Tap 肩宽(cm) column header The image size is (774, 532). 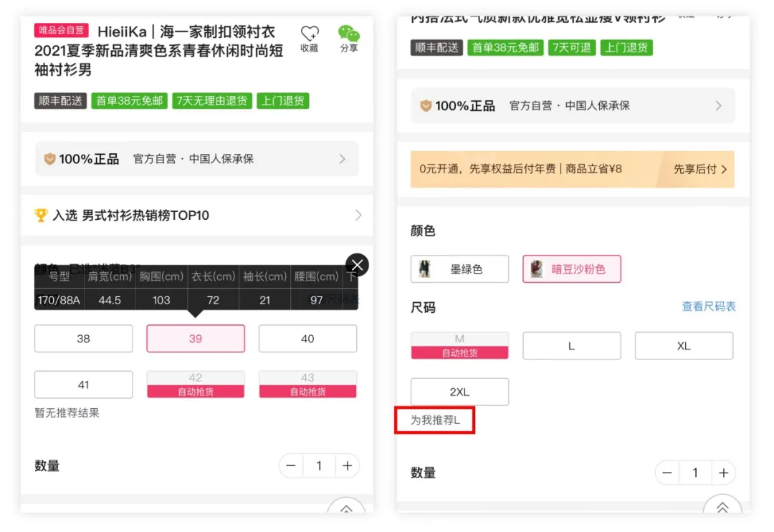[110, 276]
